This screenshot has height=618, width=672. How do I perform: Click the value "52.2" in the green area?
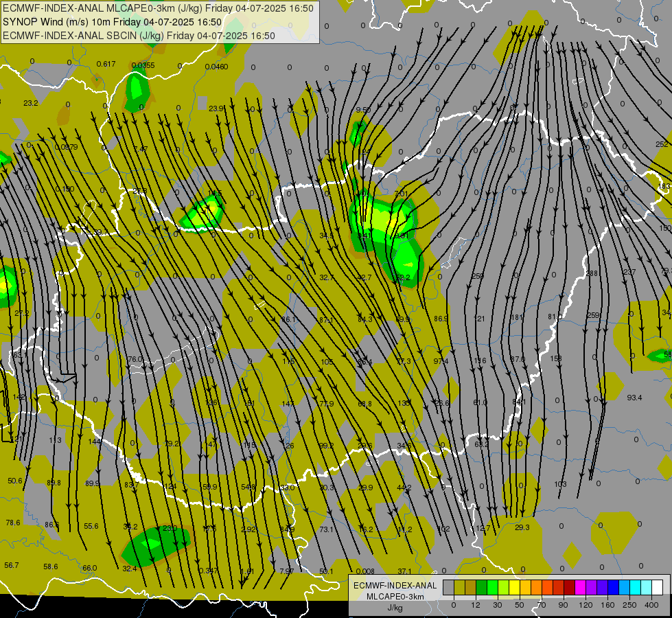coord(403,277)
